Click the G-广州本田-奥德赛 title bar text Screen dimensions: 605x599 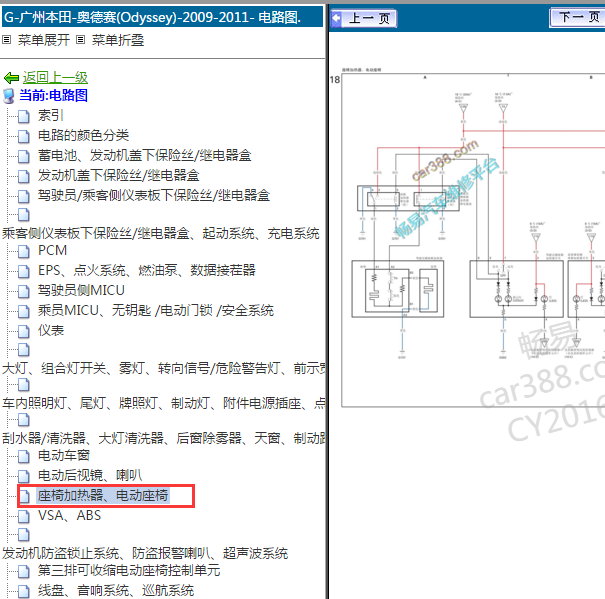153,17
